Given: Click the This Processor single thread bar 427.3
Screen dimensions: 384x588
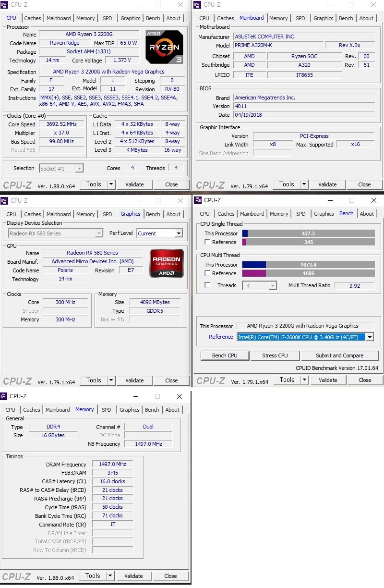Looking at the screenshot, I should point(308,233).
